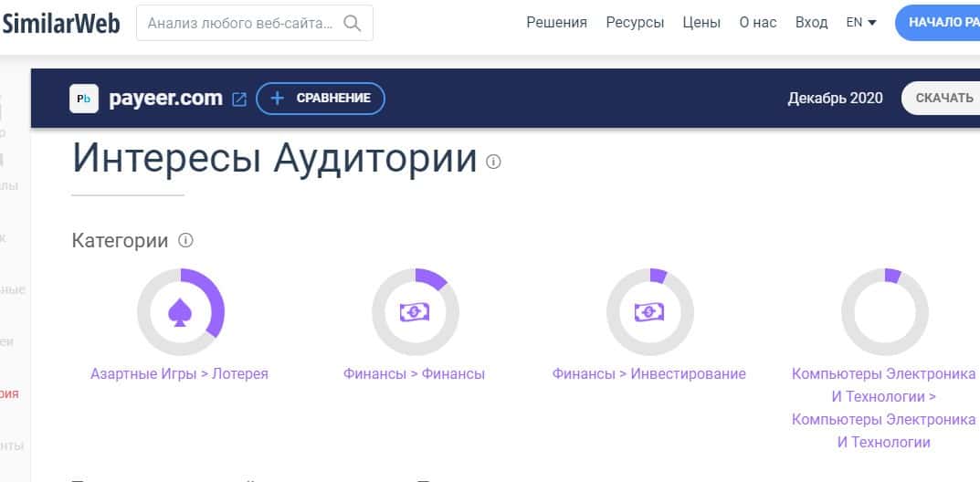Viewport: 980px width, 482px height.
Task: Click the payeer.com domain title
Action: 165,98
